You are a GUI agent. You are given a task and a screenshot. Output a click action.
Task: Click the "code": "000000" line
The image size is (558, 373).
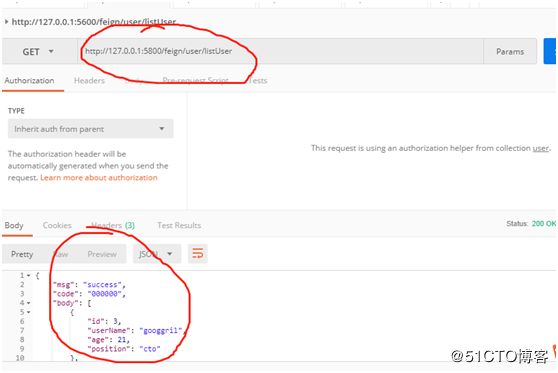[89, 294]
